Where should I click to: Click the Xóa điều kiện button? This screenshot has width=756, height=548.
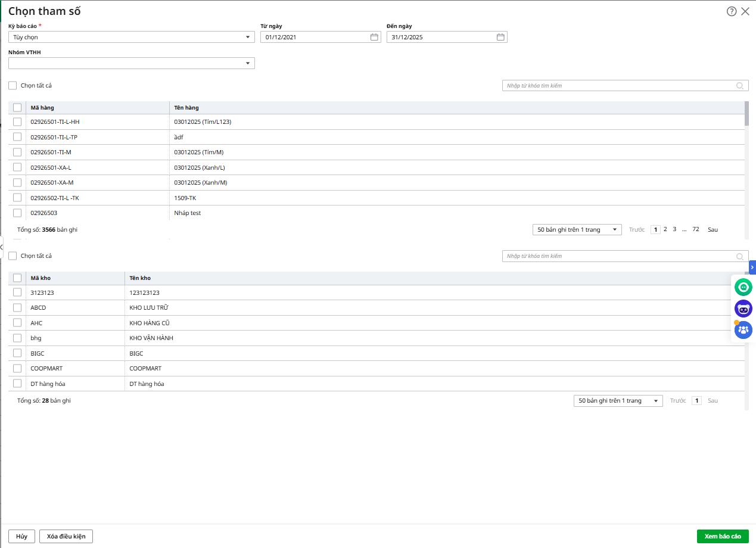[x=66, y=536]
